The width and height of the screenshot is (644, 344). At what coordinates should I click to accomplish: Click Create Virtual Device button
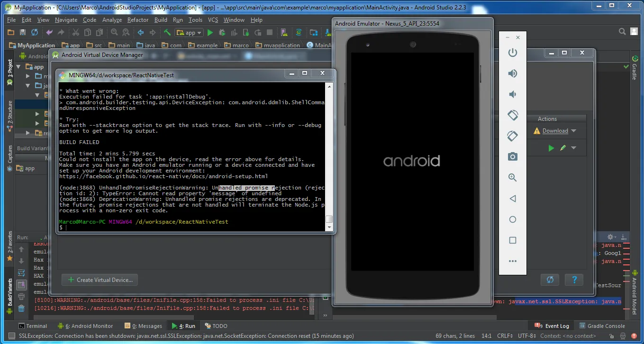coord(100,280)
